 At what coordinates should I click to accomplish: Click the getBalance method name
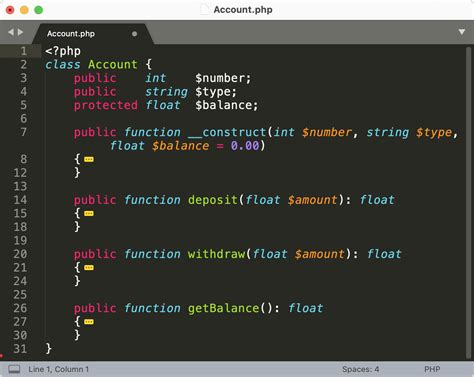point(223,308)
